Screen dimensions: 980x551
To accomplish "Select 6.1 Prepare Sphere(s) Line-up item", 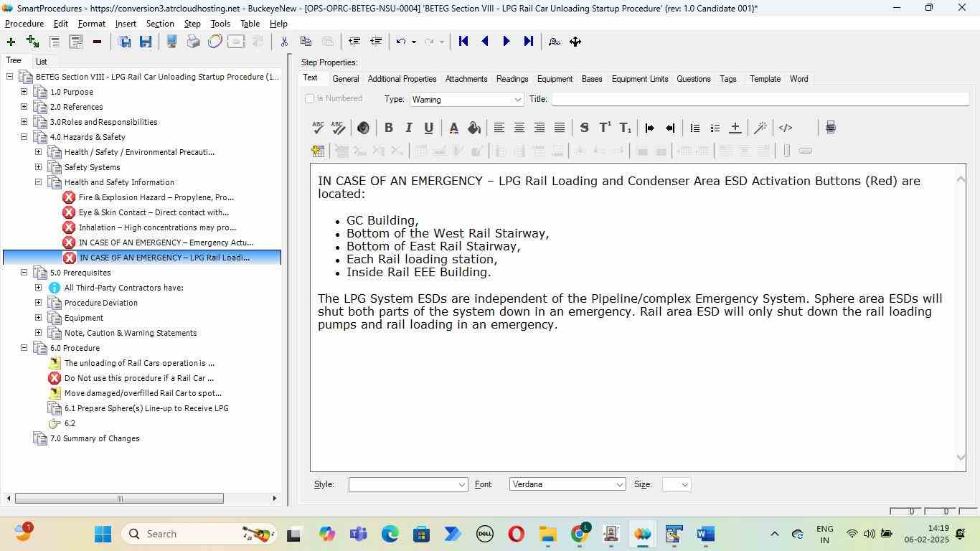I will [x=146, y=408].
